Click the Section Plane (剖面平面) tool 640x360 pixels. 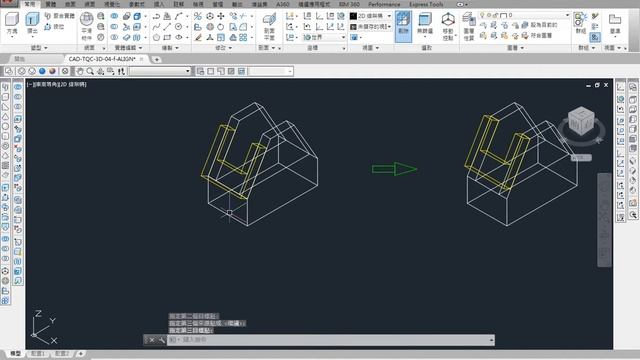click(x=269, y=26)
